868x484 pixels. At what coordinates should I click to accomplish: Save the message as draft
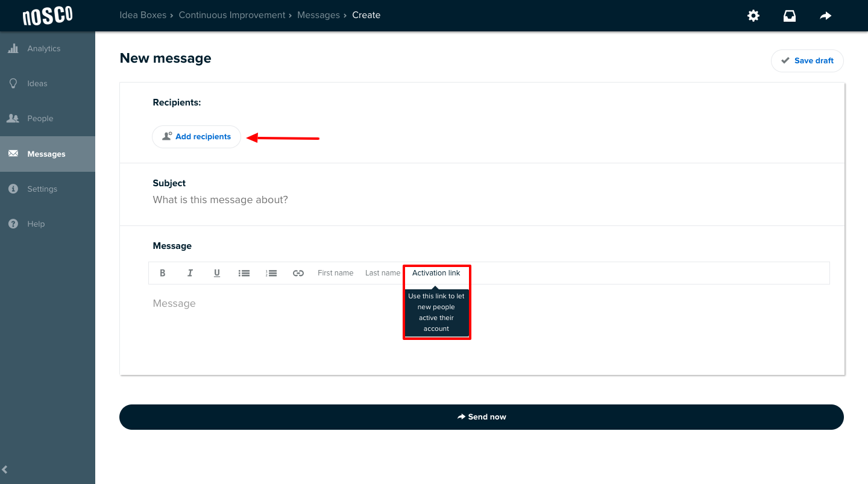coord(807,61)
